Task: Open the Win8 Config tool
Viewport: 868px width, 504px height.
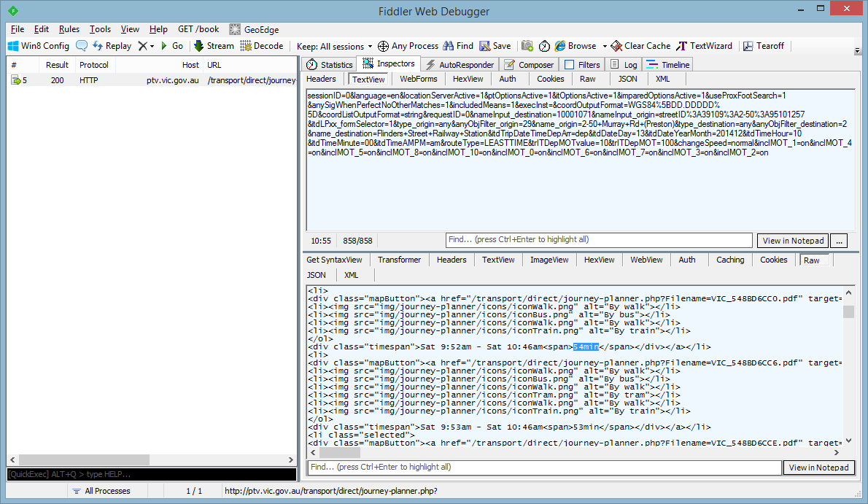Action: [38, 46]
